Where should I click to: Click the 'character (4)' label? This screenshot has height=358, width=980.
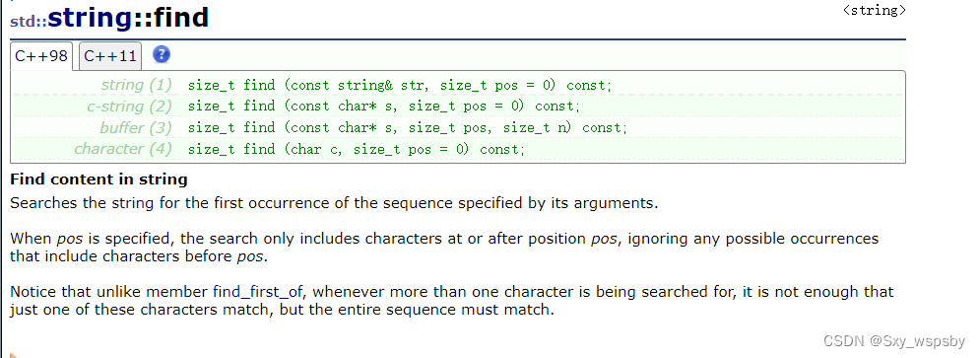coord(123,149)
